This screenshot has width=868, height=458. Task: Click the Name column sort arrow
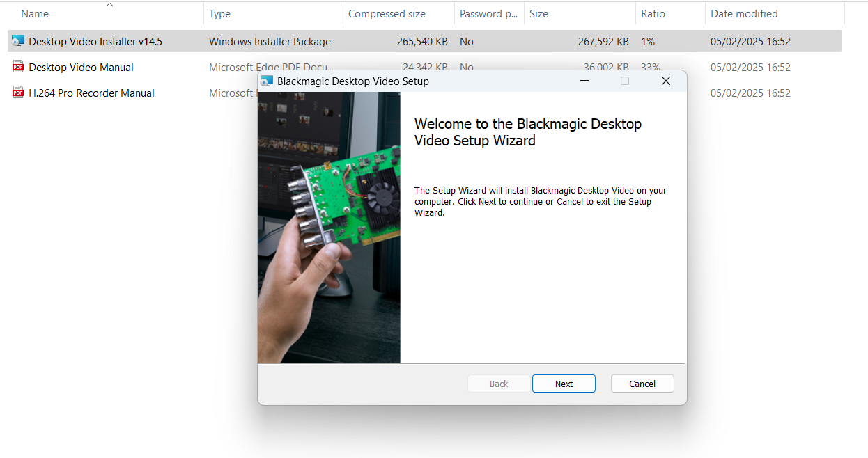click(x=109, y=4)
